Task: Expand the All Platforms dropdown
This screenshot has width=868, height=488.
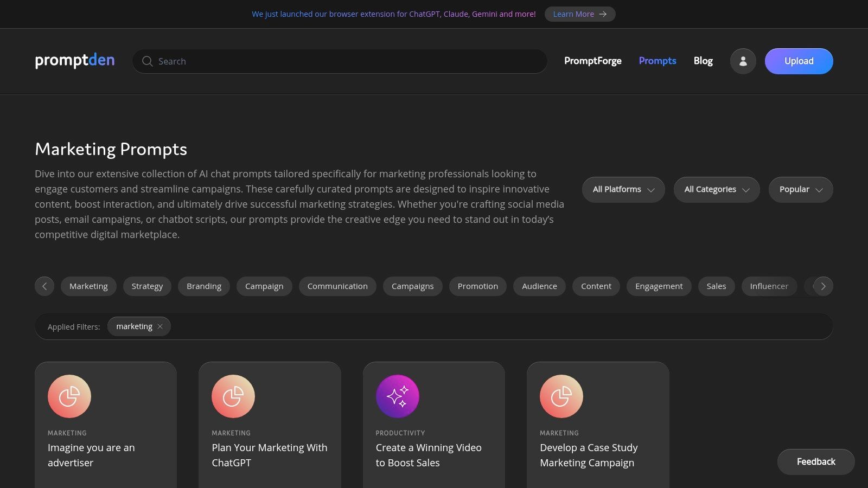Action: 623,190
